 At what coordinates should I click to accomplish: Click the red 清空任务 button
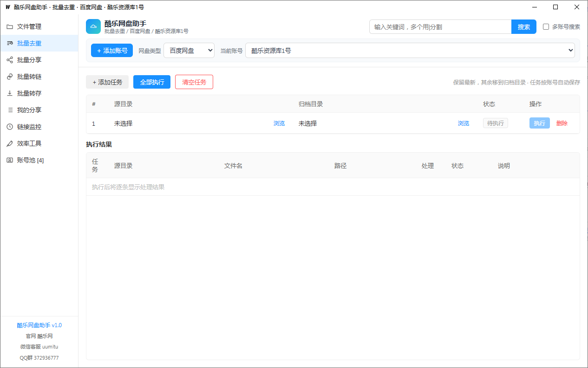[x=194, y=82]
